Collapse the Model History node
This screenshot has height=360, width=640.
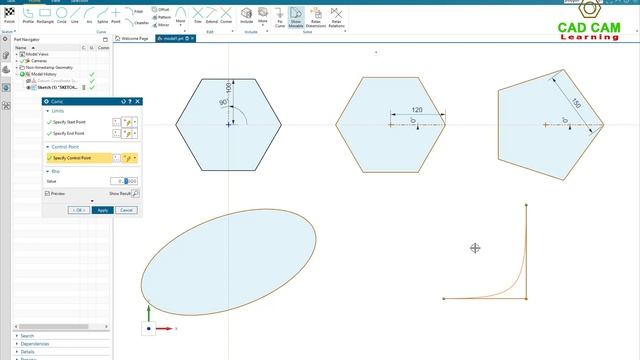tap(17, 74)
